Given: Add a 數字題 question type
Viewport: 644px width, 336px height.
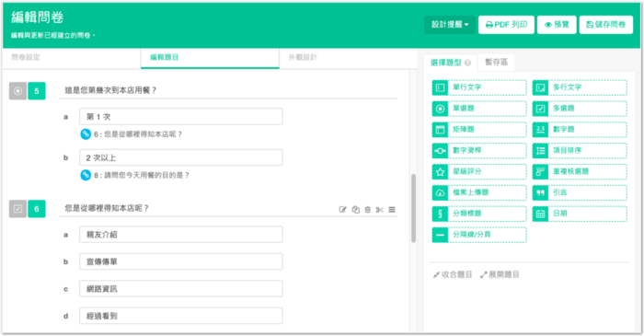Looking at the screenshot, I should tap(580, 130).
